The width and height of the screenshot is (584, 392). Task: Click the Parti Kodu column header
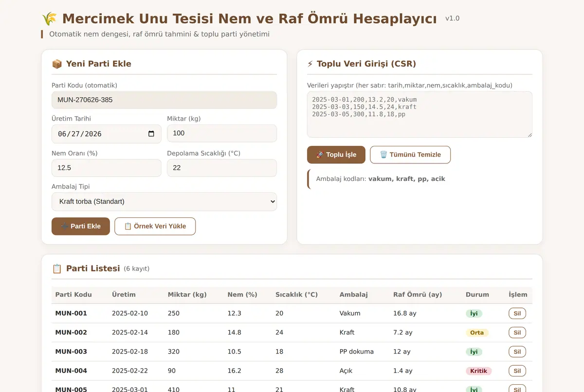tap(73, 295)
